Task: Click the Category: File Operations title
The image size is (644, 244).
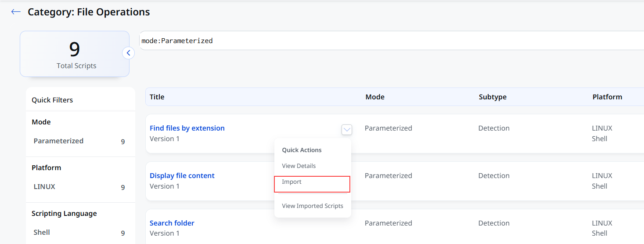Action: click(89, 12)
